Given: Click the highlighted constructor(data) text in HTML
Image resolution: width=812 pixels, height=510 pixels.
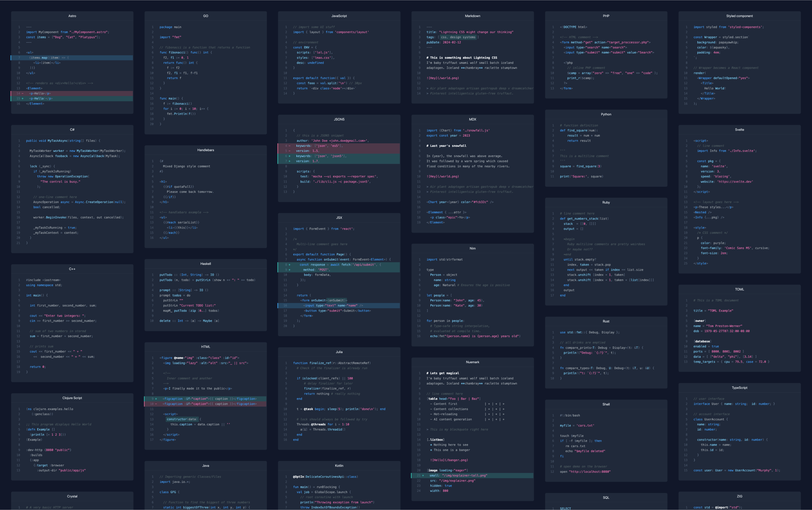Looking at the screenshot, I should click(x=182, y=419).
